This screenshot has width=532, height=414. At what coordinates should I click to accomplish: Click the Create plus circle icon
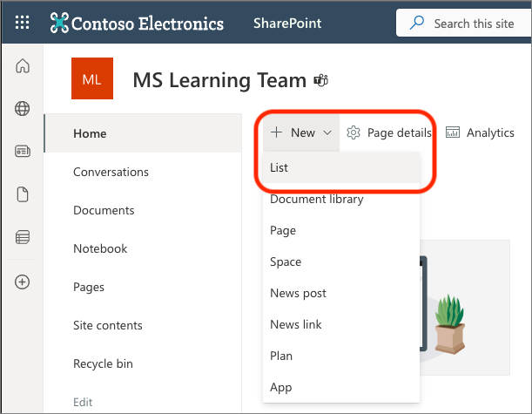click(x=23, y=282)
